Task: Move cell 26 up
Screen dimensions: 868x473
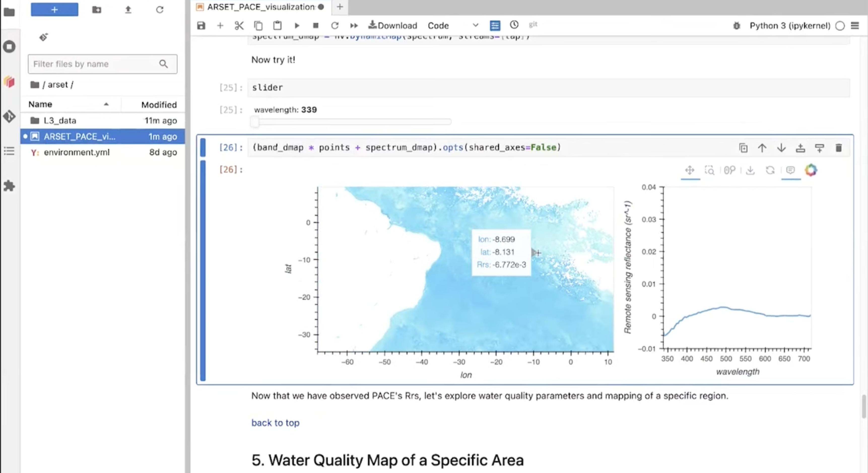Action: (762, 148)
